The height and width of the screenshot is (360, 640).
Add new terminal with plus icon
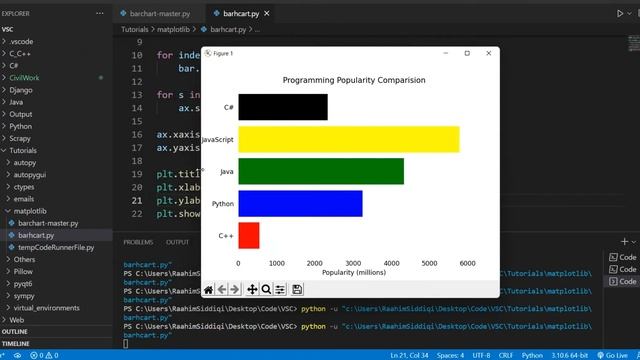pos(624,242)
